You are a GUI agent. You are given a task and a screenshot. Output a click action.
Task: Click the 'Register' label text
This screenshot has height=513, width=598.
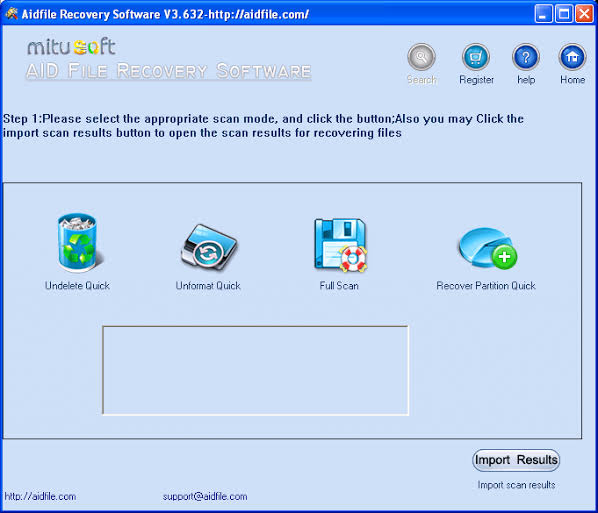[x=476, y=80]
